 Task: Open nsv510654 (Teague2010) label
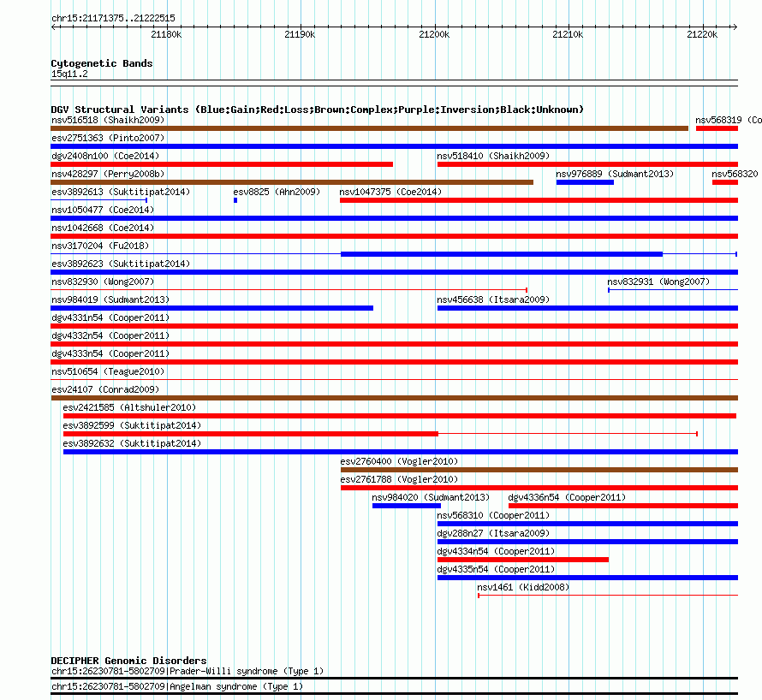[x=108, y=371]
